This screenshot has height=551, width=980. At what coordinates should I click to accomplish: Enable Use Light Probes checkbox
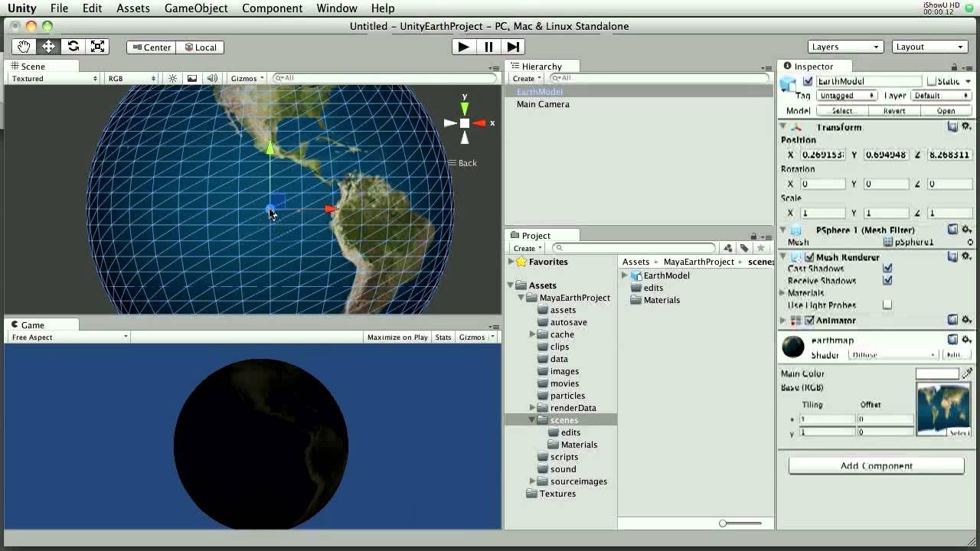pyautogui.click(x=887, y=305)
